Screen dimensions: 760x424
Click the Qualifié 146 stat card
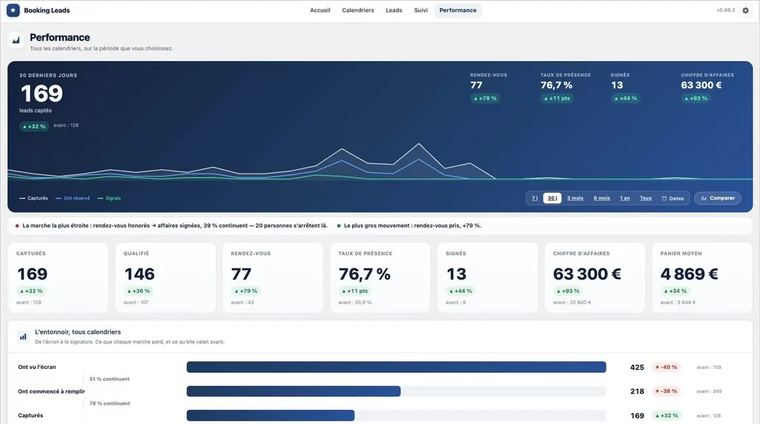[165, 278]
